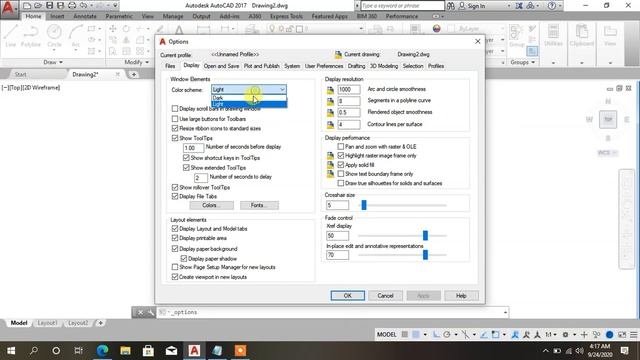
Task: Open the User Preferences tab
Action: tap(324, 66)
